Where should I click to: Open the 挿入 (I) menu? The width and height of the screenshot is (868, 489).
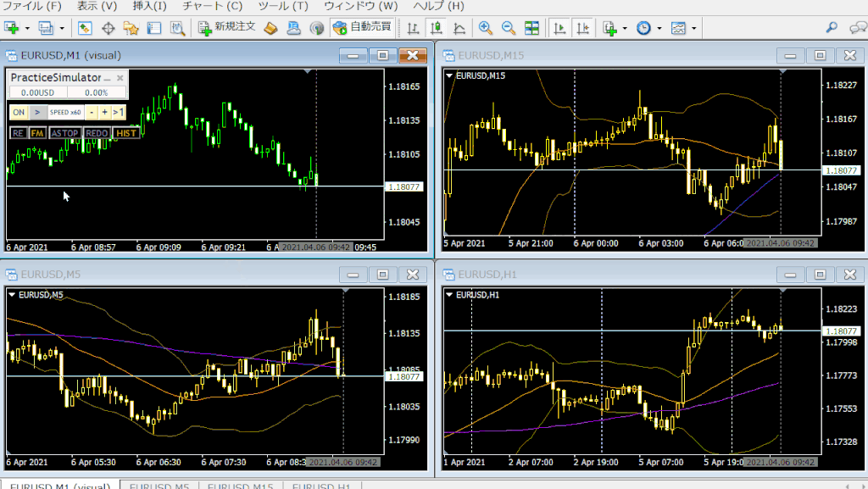point(149,6)
